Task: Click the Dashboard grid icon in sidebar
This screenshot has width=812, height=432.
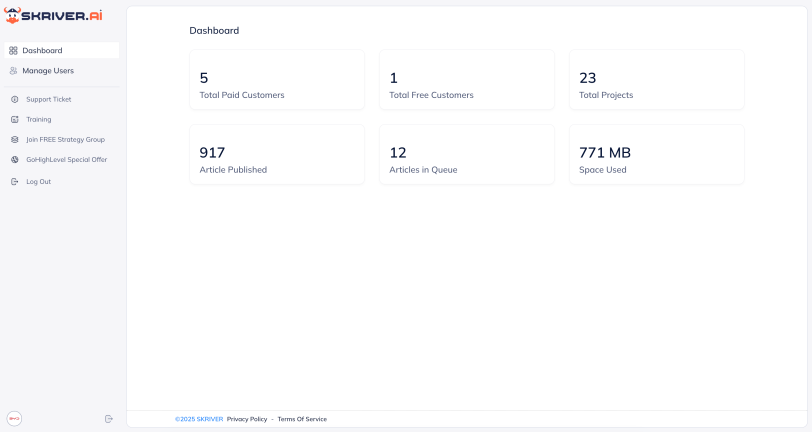Action: coord(13,50)
